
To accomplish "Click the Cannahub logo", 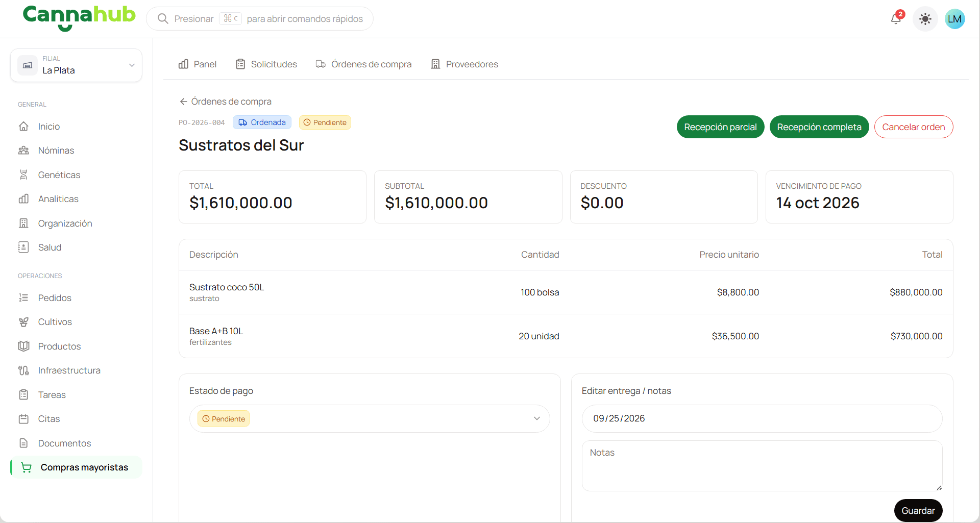I will pyautogui.click(x=79, y=18).
